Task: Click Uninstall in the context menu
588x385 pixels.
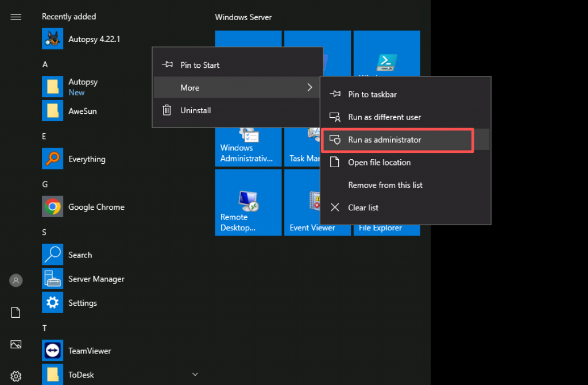Action: coord(195,110)
